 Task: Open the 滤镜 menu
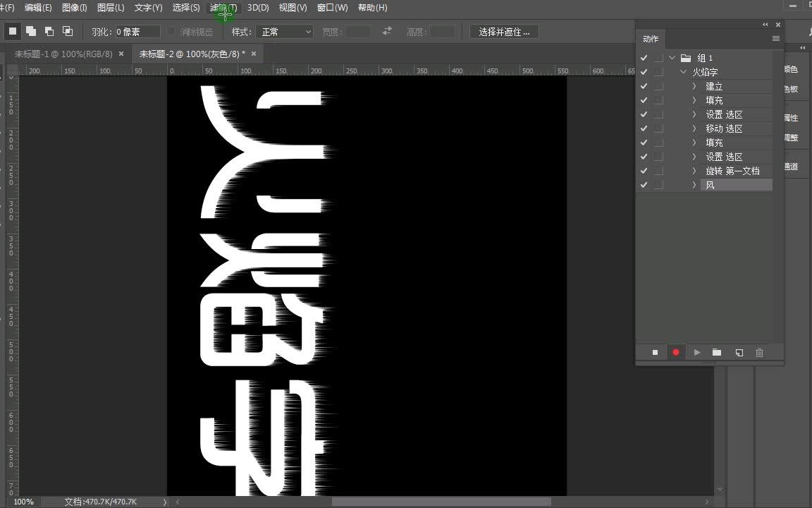click(223, 8)
